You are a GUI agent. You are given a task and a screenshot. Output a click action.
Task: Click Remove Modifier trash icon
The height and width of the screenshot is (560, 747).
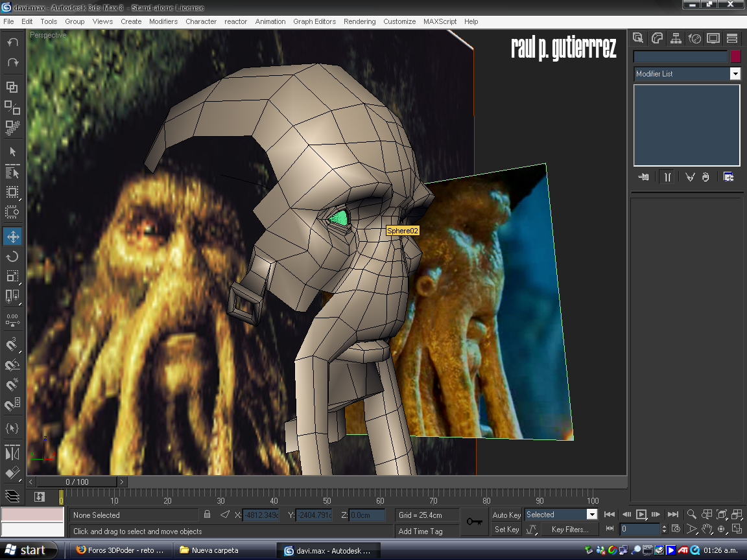point(705,177)
